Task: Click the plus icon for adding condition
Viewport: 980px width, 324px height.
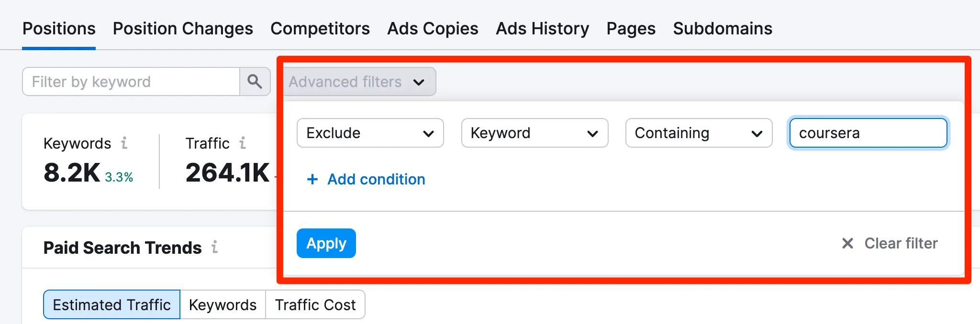Action: coord(312,179)
